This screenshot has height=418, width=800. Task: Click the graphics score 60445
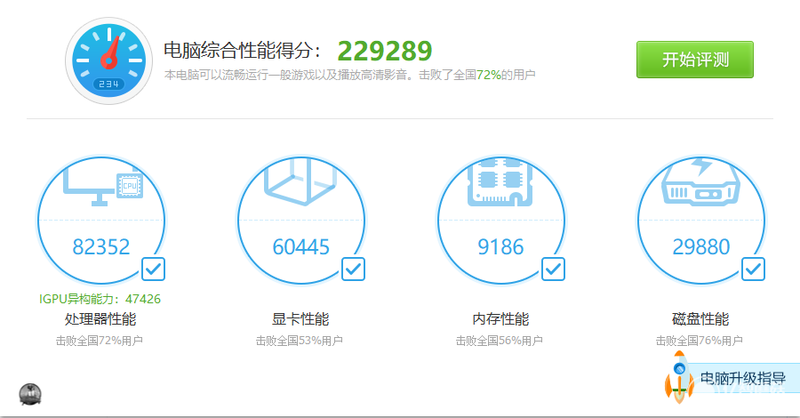pos(301,247)
